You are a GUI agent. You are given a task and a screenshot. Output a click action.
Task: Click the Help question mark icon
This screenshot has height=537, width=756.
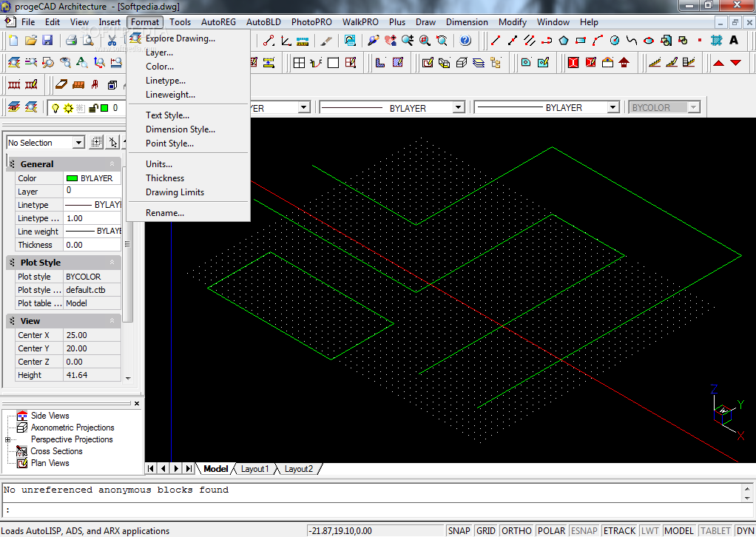click(x=465, y=41)
